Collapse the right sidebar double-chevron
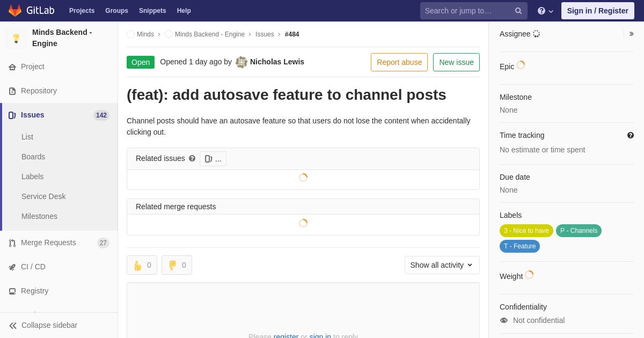Viewport: 644px width, 338px height. [631, 34]
